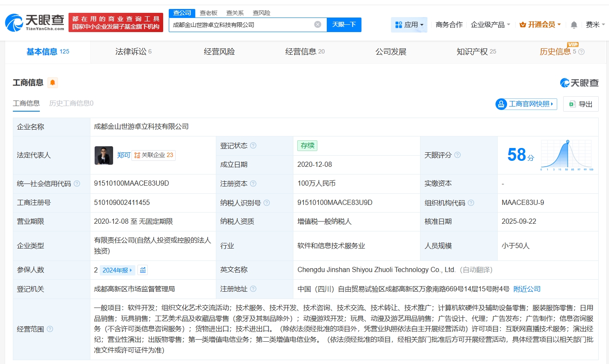Viewport: 609px width, 364px height.
Task: Open the 应用 dropdown menu
Action: (x=409, y=24)
